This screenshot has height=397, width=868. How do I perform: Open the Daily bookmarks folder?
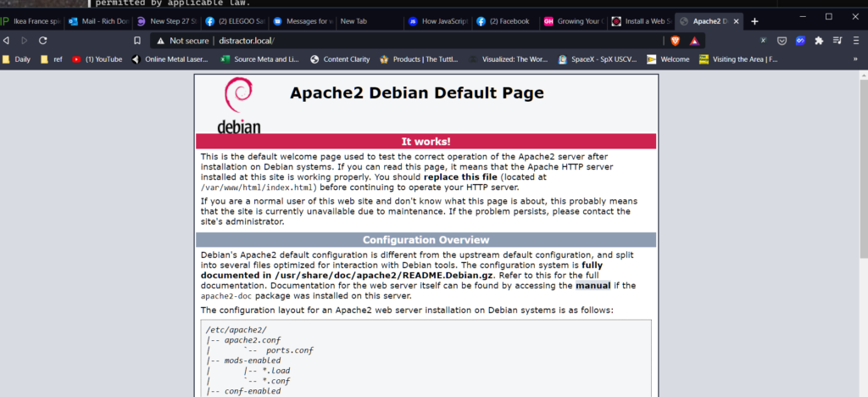(17, 59)
